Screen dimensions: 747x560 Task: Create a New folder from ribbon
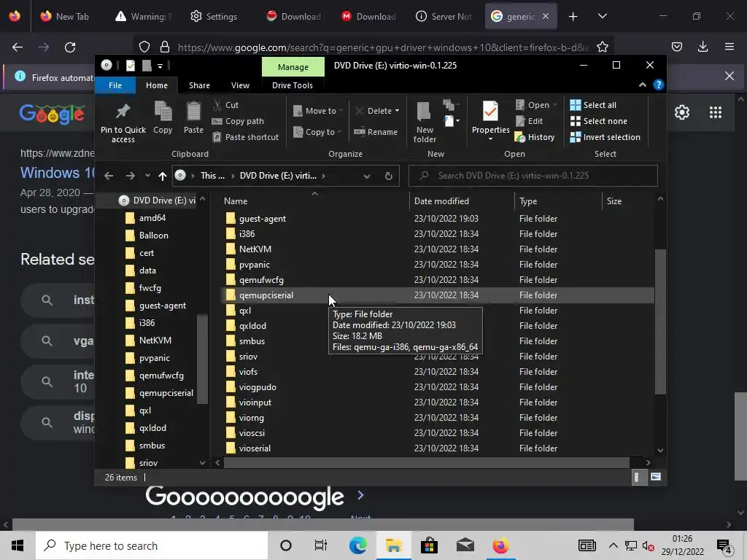[425, 122]
